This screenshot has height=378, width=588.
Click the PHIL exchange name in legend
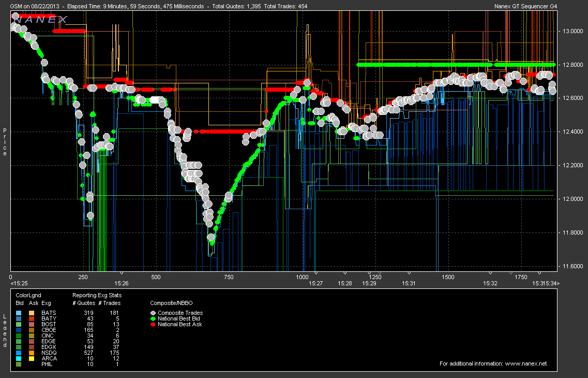[47, 364]
